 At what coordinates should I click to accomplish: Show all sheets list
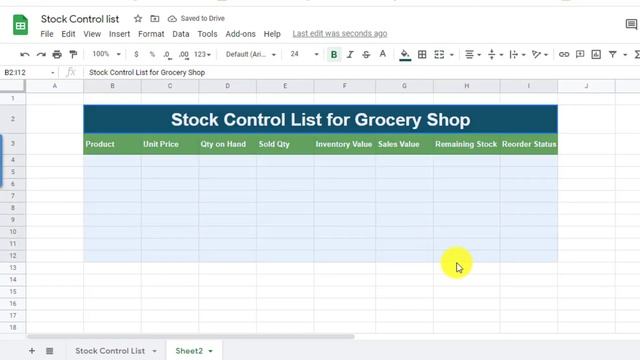tap(49, 351)
